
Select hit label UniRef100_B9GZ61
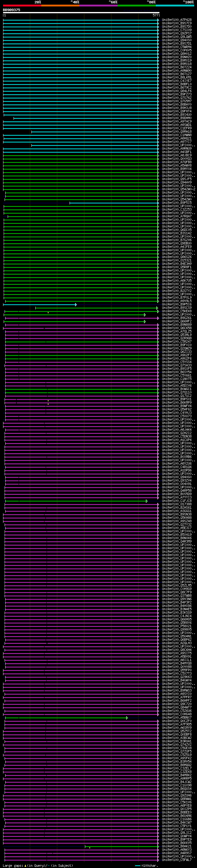pyautogui.click(x=177, y=318)
